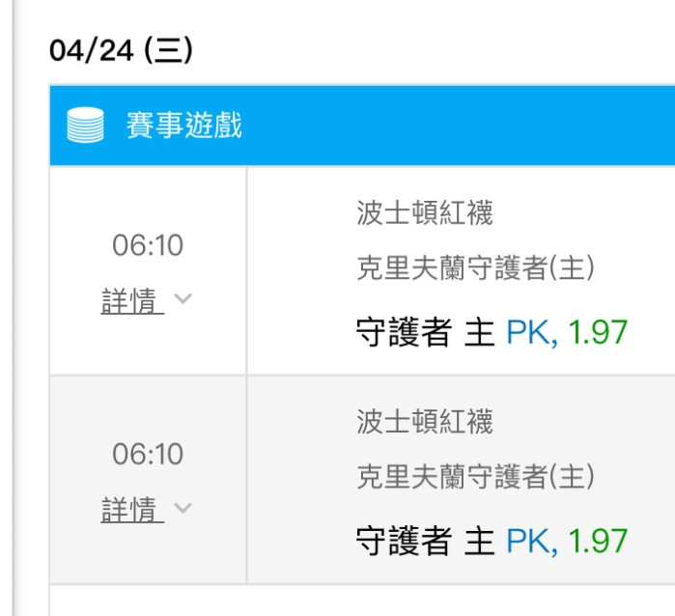The height and width of the screenshot is (616, 675).
Task: Click second game's 06:10 time
Action: click(x=148, y=454)
